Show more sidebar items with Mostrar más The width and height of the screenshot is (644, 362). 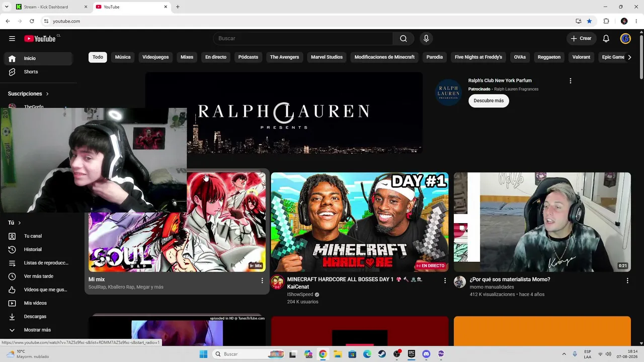(38, 330)
